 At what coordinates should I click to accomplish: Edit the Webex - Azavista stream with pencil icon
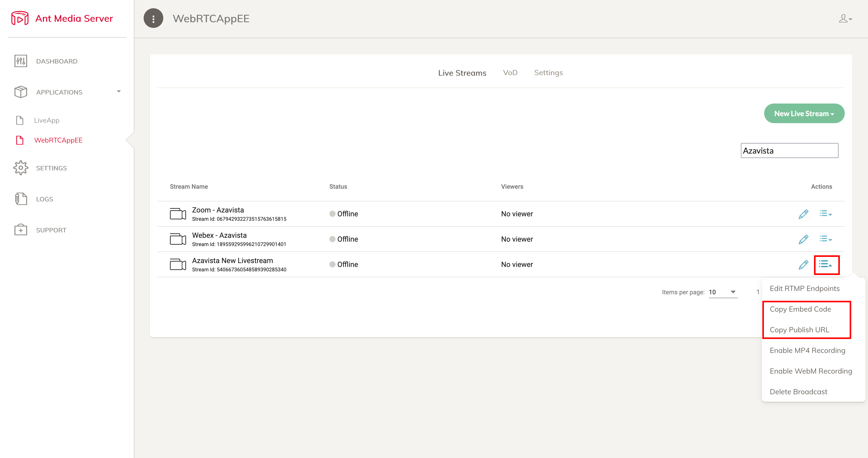click(x=803, y=239)
